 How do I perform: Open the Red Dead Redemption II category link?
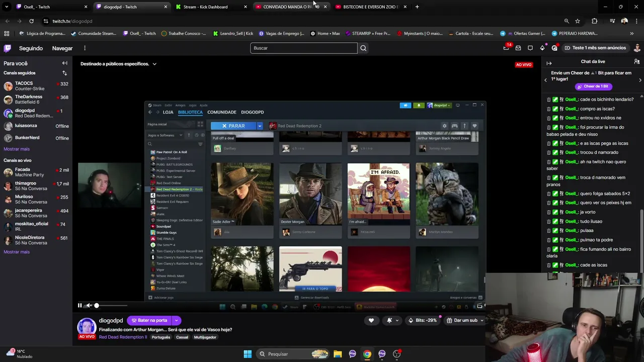pos(123,337)
